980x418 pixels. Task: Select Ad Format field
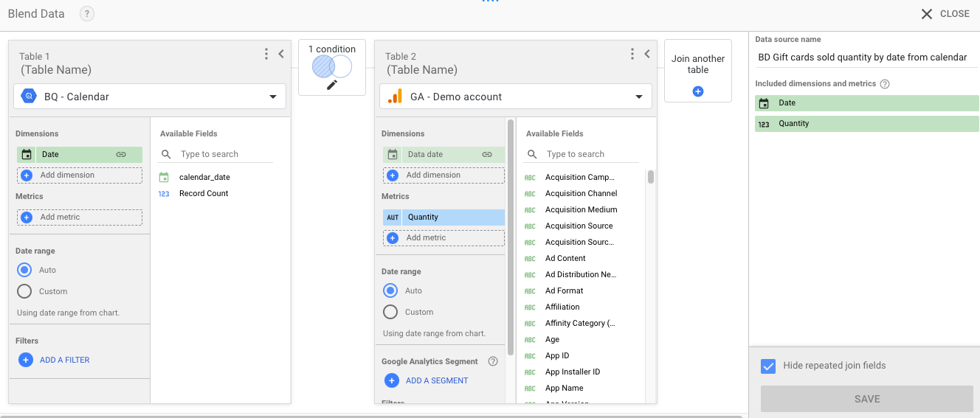(x=565, y=290)
